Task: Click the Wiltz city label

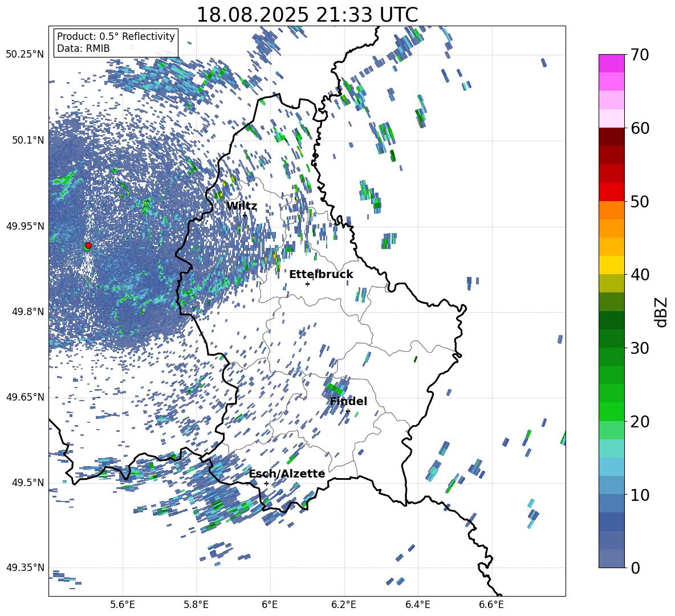Action: click(x=242, y=206)
